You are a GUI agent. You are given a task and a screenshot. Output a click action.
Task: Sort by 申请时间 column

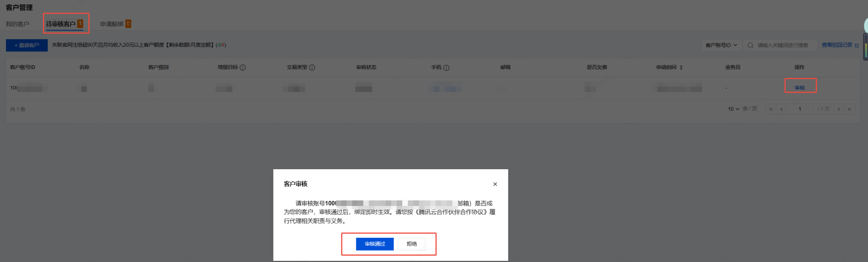coord(681,68)
